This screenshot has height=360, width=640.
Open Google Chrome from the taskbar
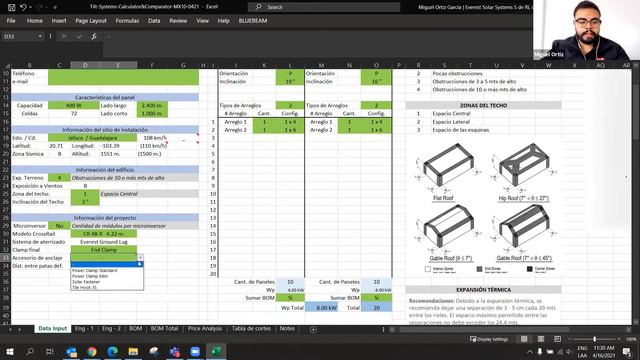(92, 351)
